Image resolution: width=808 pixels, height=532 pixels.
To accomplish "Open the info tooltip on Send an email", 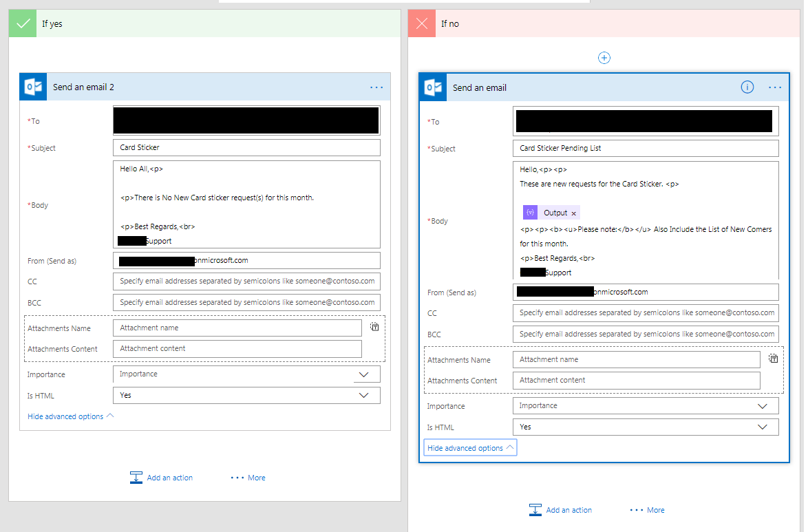I will click(x=747, y=87).
